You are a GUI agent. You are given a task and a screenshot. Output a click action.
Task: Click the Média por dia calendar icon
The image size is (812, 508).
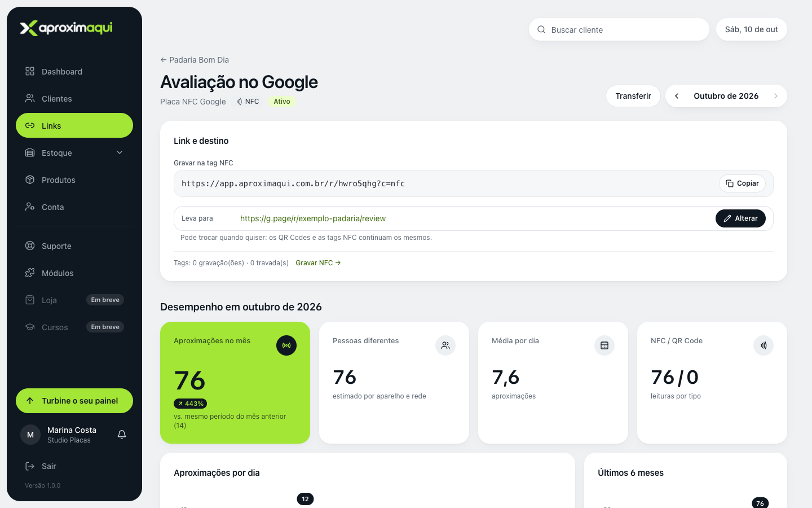[x=604, y=345]
